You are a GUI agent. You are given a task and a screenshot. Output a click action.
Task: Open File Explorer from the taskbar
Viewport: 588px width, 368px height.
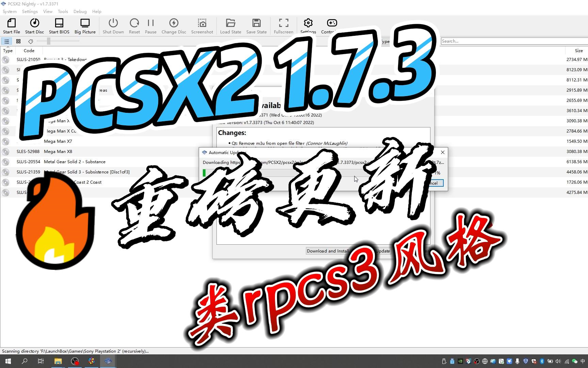[58, 361]
